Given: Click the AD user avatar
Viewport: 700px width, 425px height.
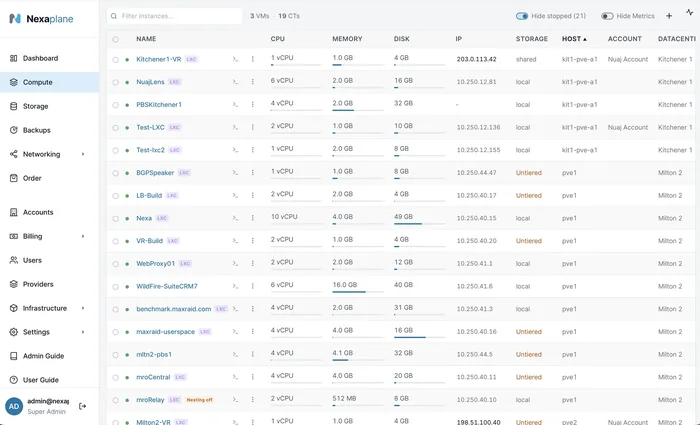Looking at the screenshot, I should (x=14, y=406).
